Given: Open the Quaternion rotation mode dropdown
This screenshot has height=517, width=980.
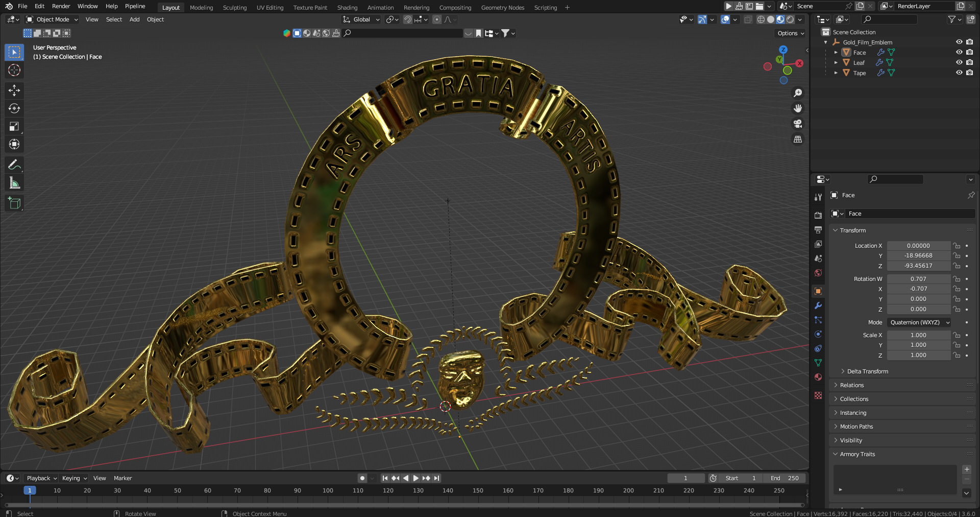Looking at the screenshot, I should click(x=919, y=322).
